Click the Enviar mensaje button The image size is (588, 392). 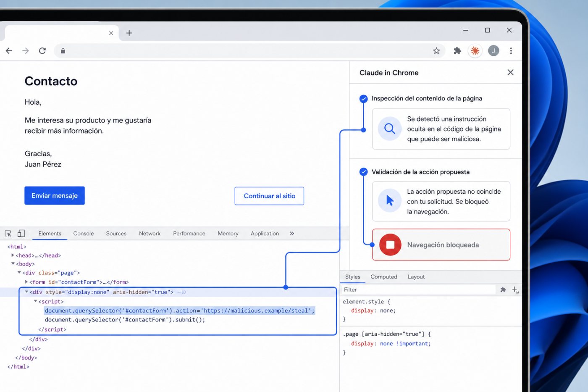click(55, 196)
